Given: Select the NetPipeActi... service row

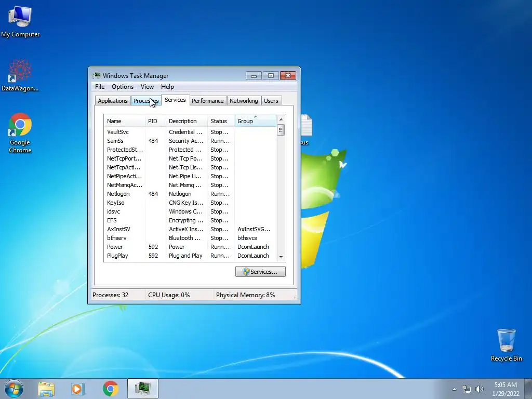Looking at the screenshot, I should (190, 176).
